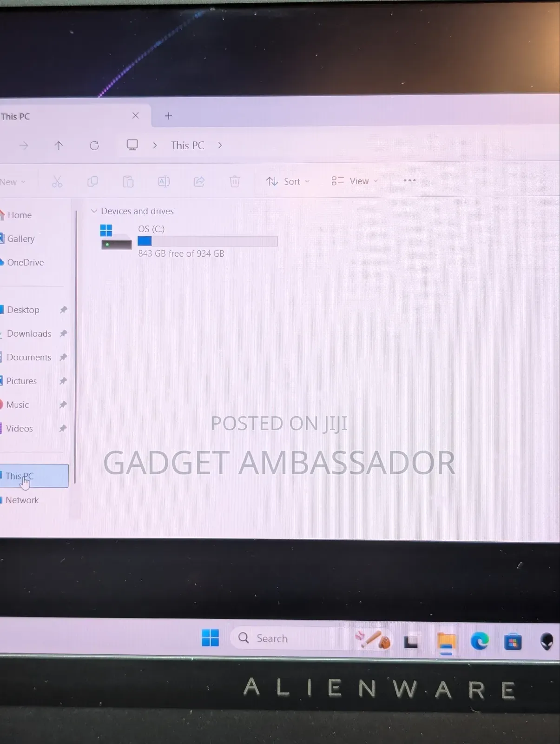Collapse the Devices and drives group

(94, 211)
